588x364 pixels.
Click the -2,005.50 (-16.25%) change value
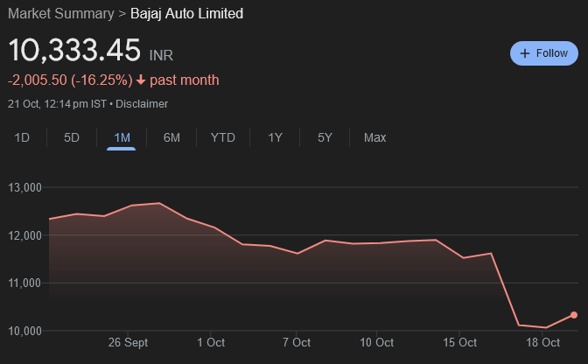pos(70,80)
